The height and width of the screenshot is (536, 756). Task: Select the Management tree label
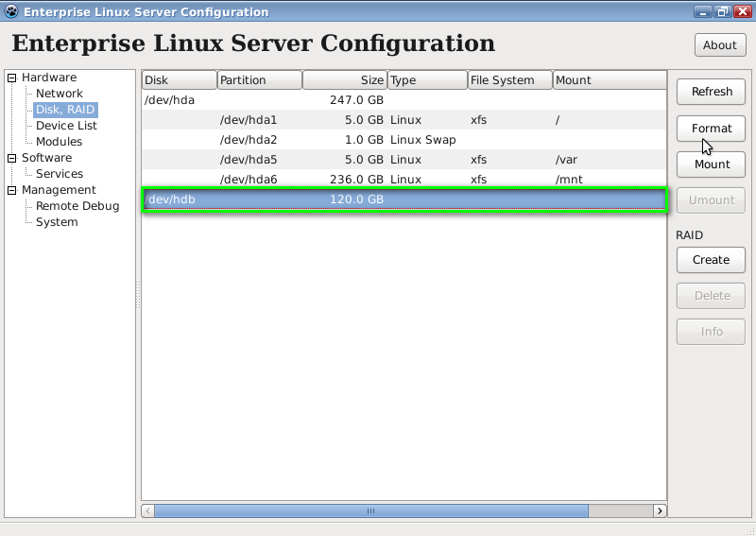[x=59, y=190]
